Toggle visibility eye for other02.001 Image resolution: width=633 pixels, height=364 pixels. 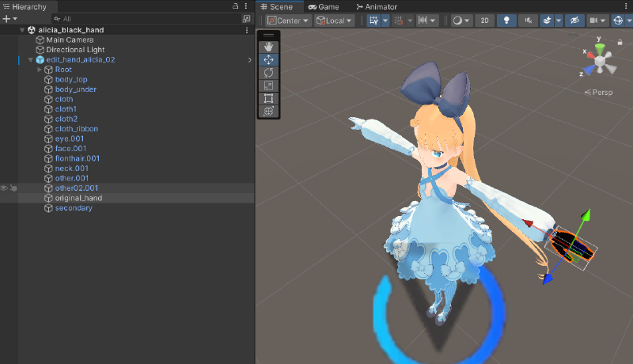click(x=4, y=188)
